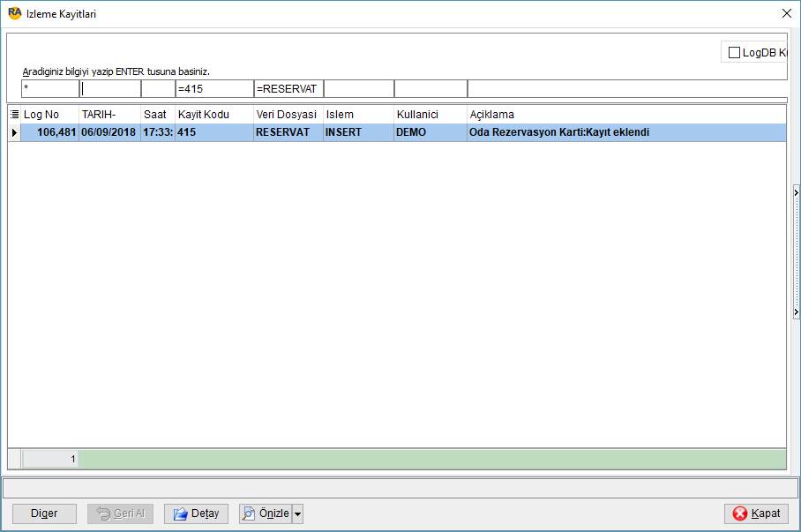801x532 pixels.
Task: Click the Geri Al undo arrow icon
Action: pos(103,513)
